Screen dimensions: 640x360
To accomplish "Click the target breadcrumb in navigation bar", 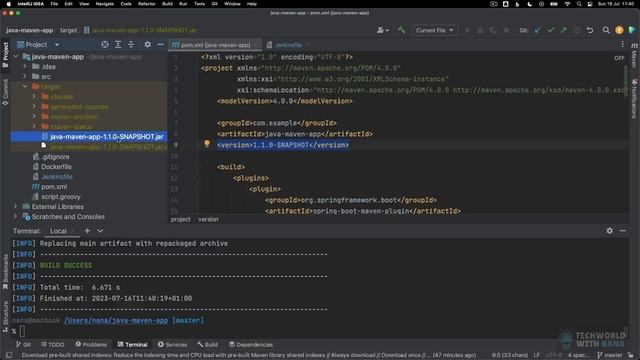I will (69, 30).
